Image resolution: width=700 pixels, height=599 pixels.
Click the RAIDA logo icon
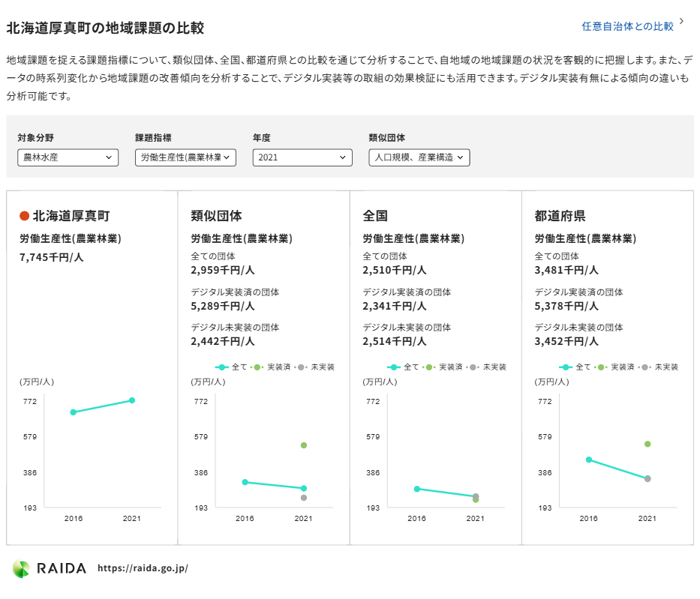click(x=23, y=568)
